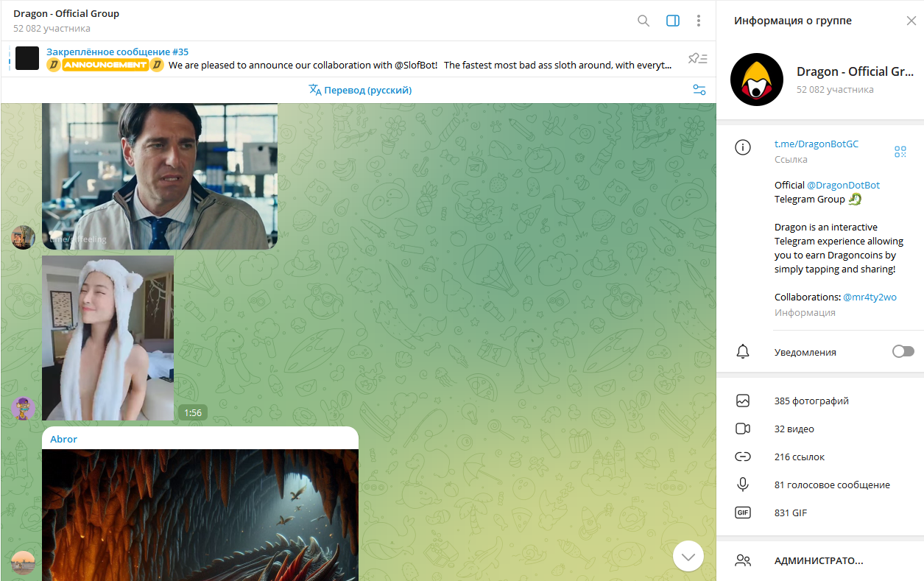Click the photos picture icon
924x581 pixels.
click(x=743, y=401)
